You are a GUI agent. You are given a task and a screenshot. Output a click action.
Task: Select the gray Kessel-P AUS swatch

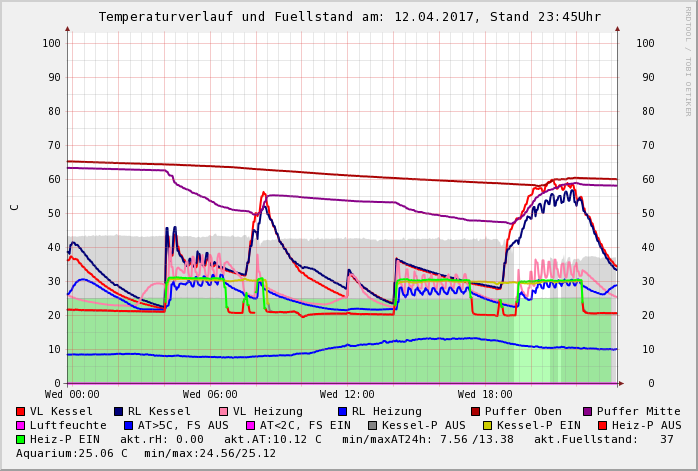coord(371,425)
